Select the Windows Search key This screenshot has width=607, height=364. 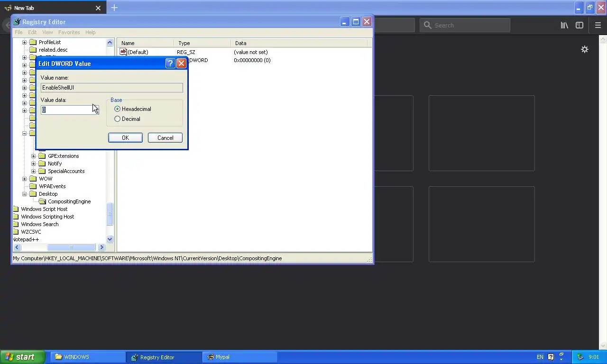(40, 224)
